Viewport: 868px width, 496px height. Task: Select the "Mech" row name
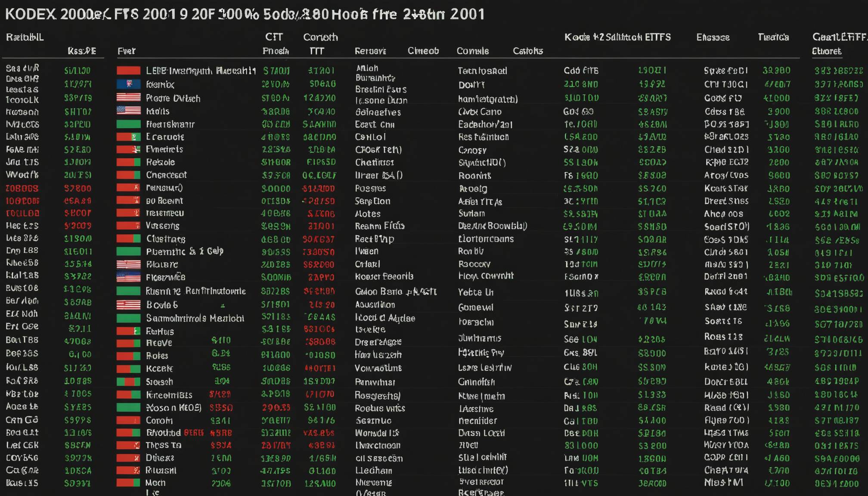(155, 483)
